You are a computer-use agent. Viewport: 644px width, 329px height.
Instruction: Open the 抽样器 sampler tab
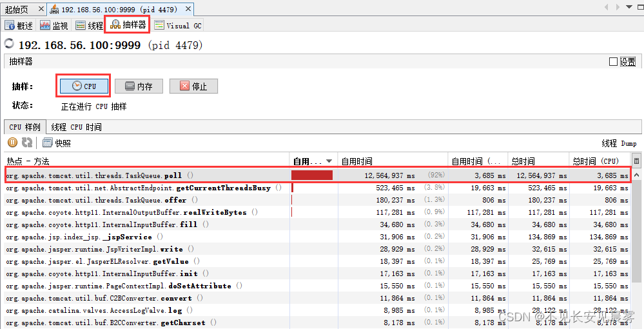[x=128, y=25]
